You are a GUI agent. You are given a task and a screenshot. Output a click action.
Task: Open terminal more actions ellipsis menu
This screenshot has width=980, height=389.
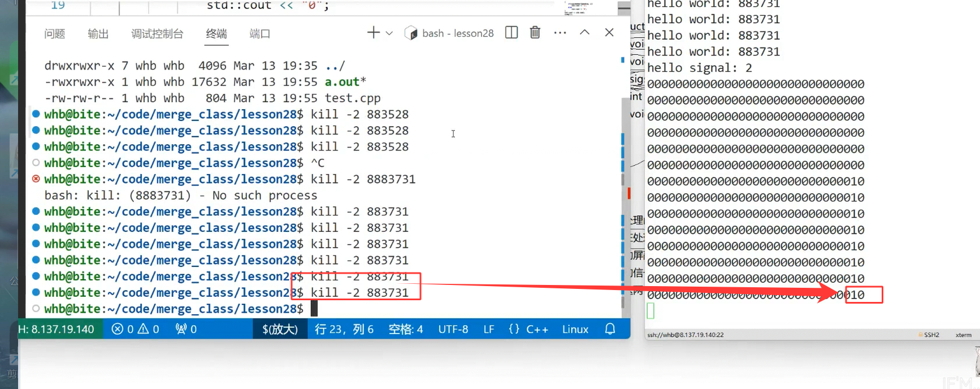(560, 33)
